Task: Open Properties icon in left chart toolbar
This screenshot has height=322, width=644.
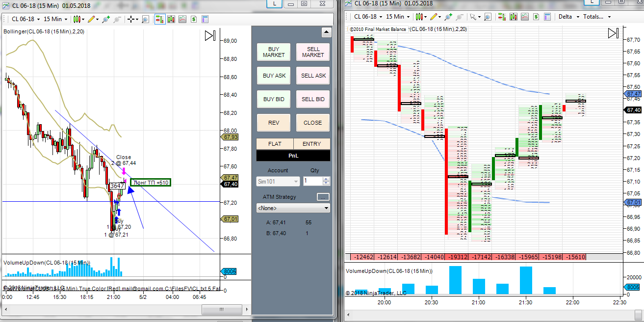Action: pyautogui.click(x=205, y=19)
